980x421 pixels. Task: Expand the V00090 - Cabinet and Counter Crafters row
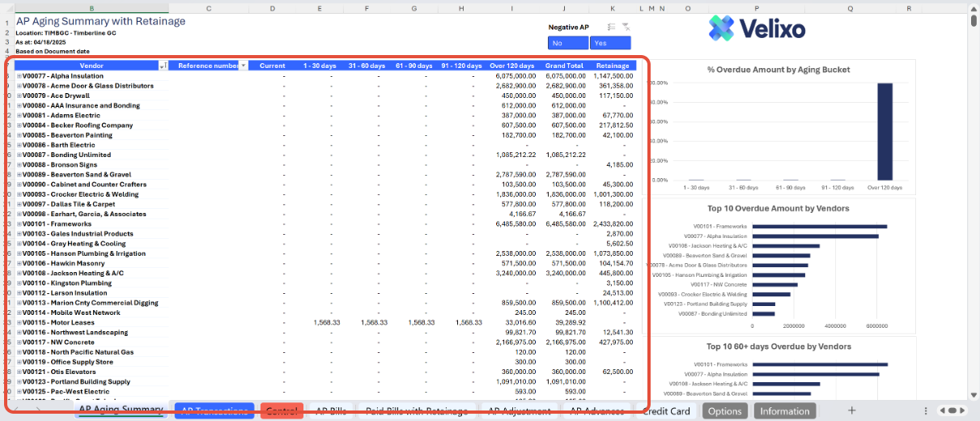pos(19,185)
